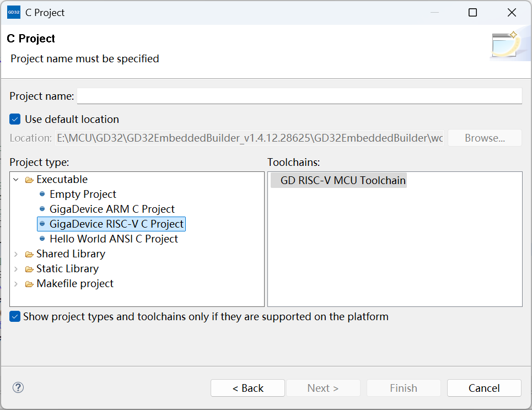The height and width of the screenshot is (410, 532).
Task: Uncheck Use default location
Action: coord(15,119)
